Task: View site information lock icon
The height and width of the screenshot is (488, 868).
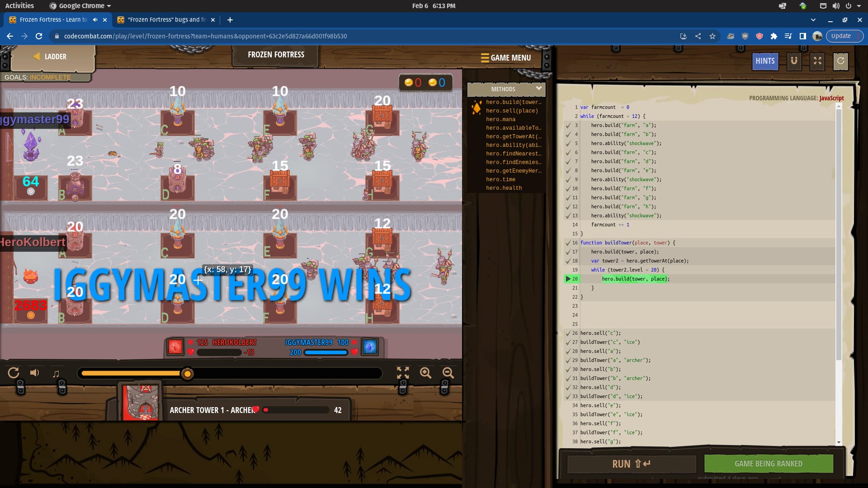Action: coord(56,36)
